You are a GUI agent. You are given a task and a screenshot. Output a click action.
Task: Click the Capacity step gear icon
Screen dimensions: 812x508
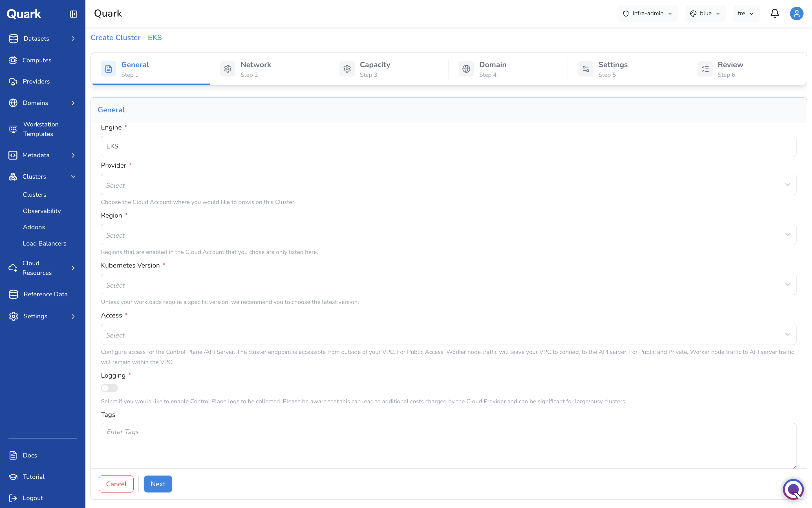click(347, 69)
